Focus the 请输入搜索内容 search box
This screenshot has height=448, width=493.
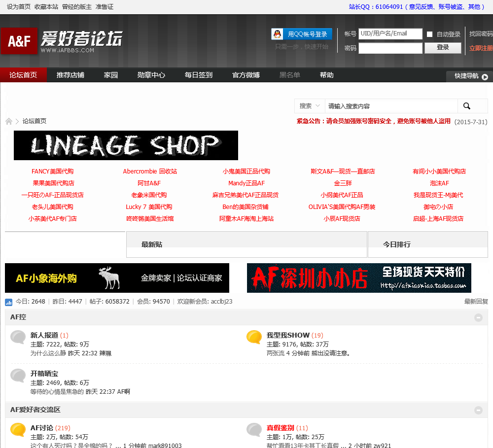pyautogui.click(x=391, y=106)
